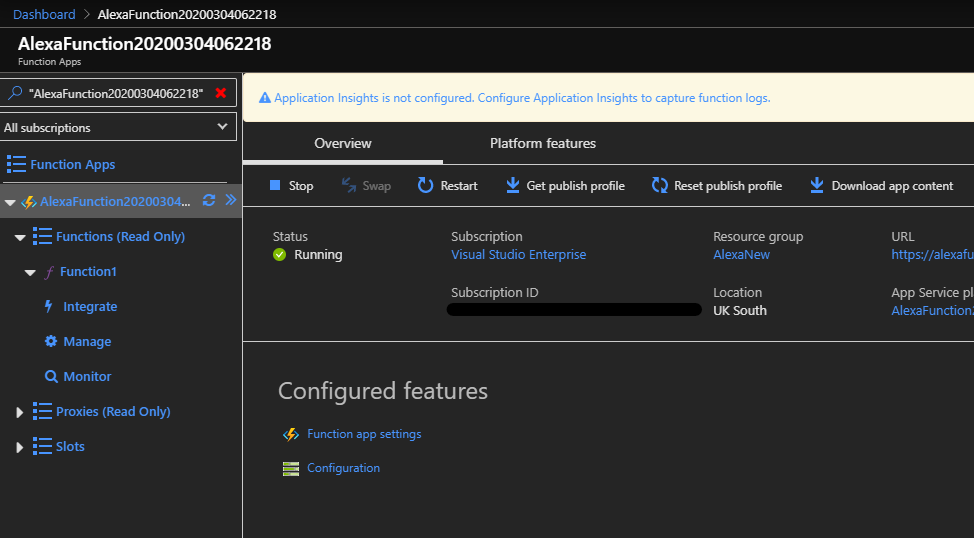Click the Configuration bars icon

[x=291, y=469]
